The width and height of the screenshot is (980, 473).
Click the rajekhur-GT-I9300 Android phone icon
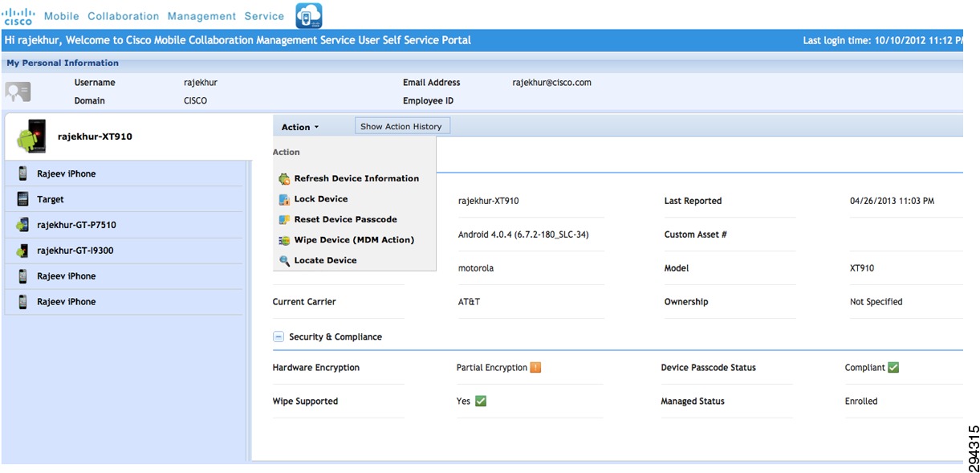(22, 251)
